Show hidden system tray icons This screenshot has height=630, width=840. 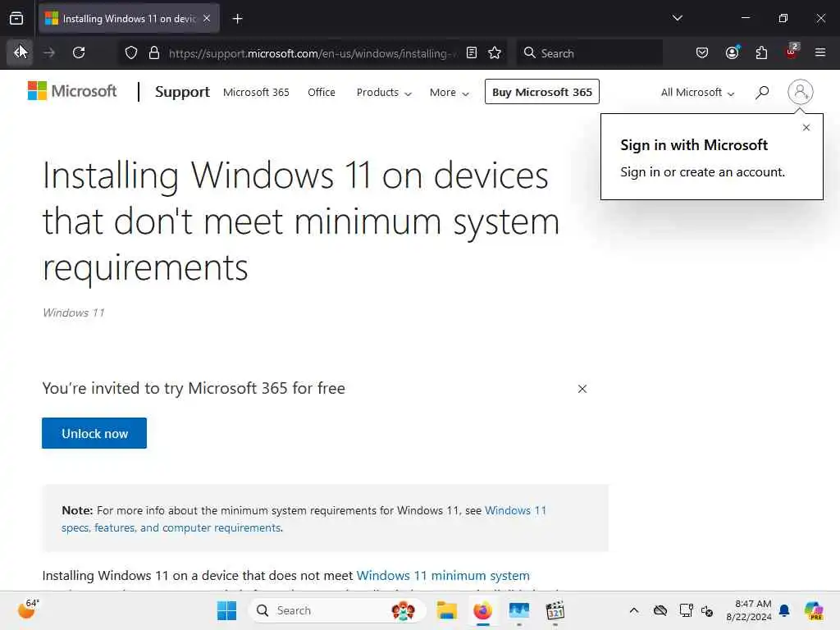634,610
